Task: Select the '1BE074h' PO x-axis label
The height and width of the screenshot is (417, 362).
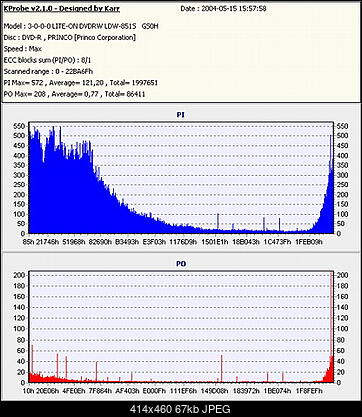Action: tap(277, 391)
